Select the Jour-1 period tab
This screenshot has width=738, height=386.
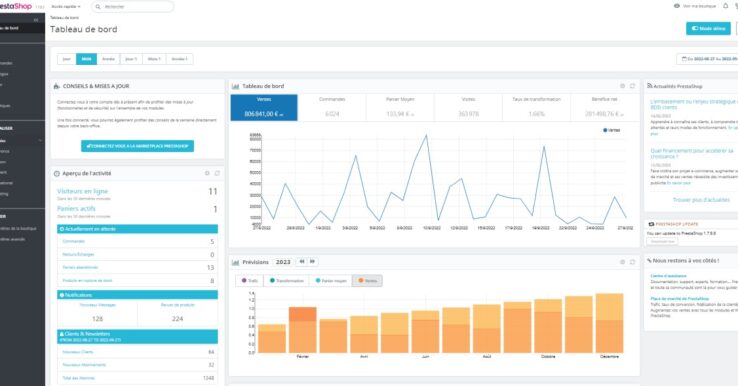click(131, 59)
